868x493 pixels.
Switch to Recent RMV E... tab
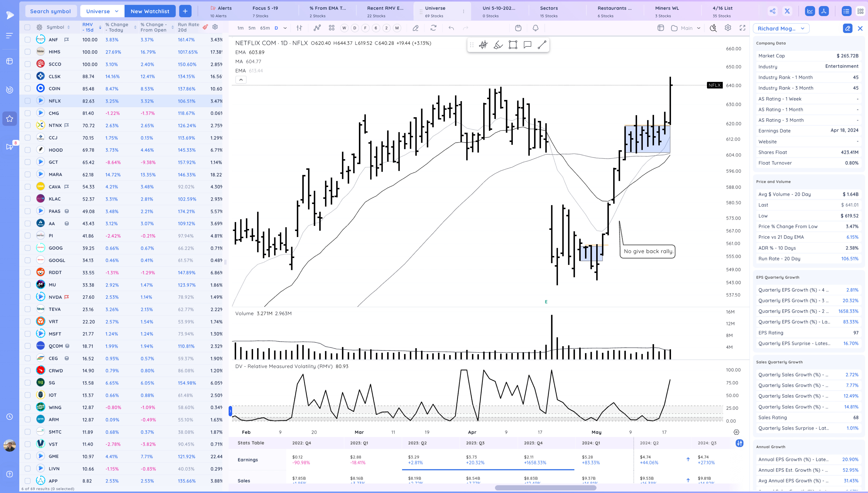(x=385, y=11)
